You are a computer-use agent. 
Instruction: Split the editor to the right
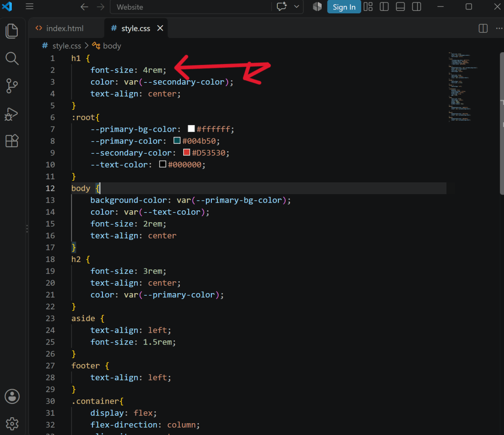click(x=483, y=28)
